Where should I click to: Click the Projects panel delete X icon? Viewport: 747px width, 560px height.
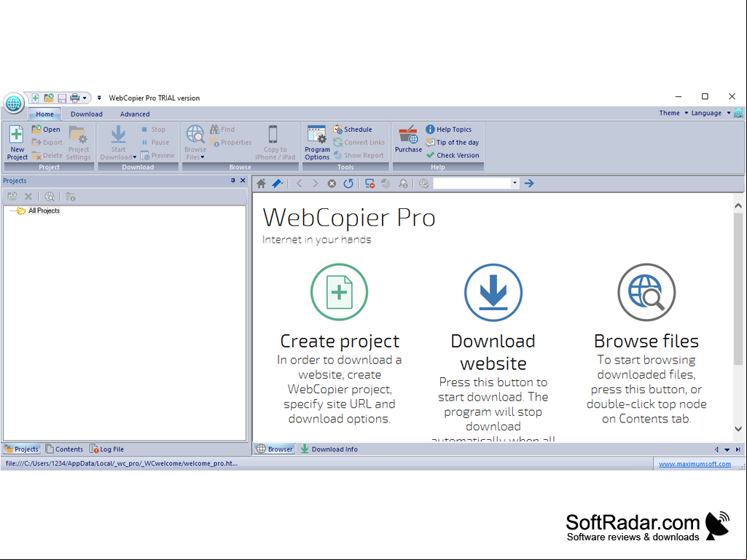tap(28, 197)
